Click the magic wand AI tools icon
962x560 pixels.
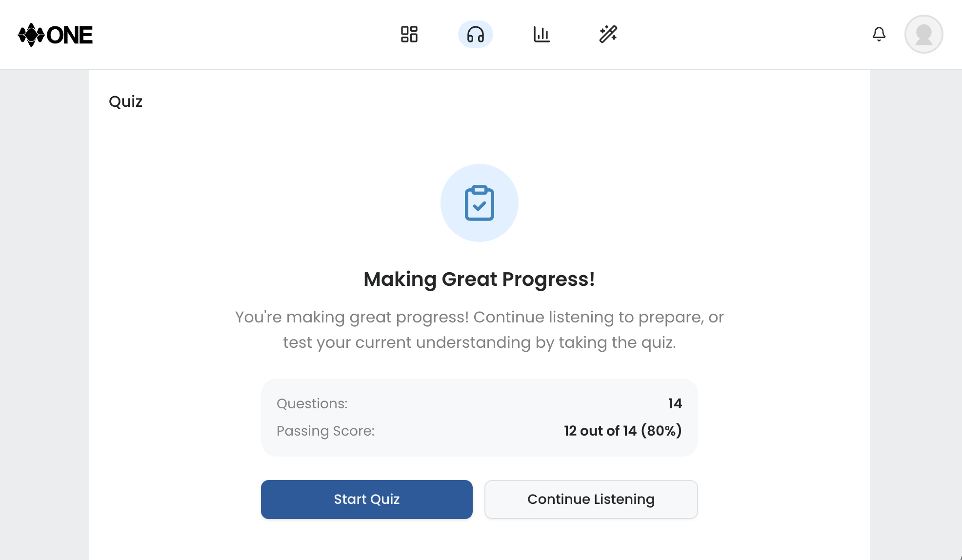point(609,34)
